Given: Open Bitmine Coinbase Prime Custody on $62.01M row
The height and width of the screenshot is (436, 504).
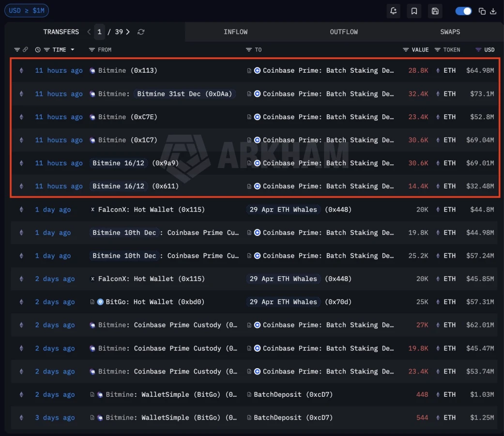Looking at the screenshot, I should tap(168, 325).
